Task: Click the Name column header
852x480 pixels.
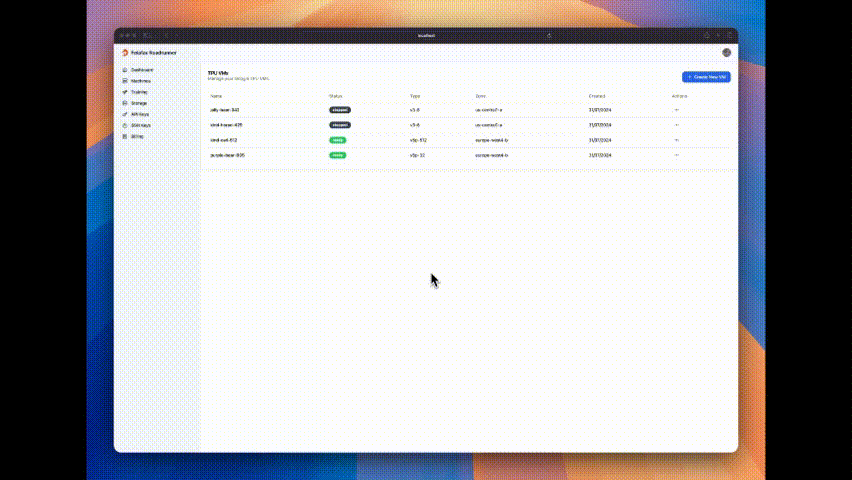Action: coord(216,96)
